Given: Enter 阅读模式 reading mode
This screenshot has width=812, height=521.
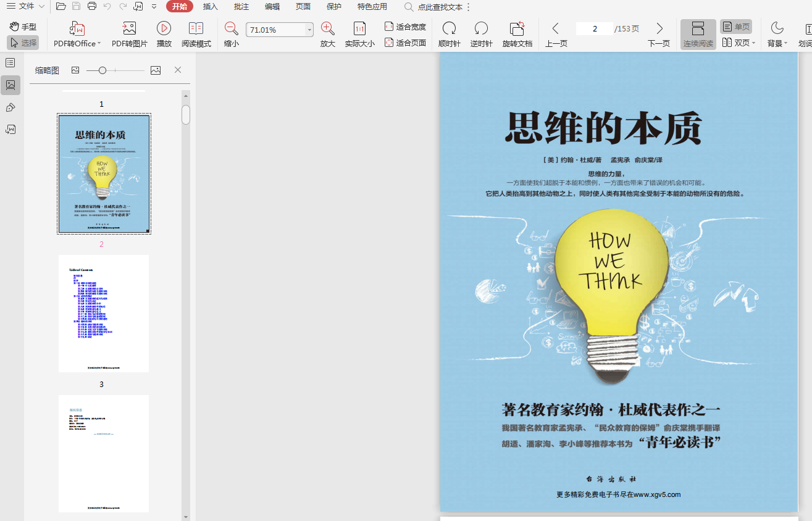Looking at the screenshot, I should pyautogui.click(x=196, y=29).
